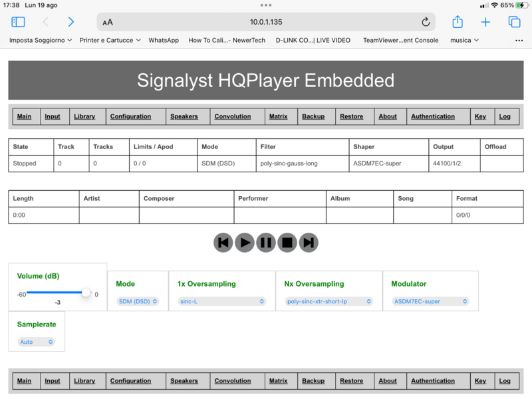
Task: Skip to next track button
Action: click(309, 243)
